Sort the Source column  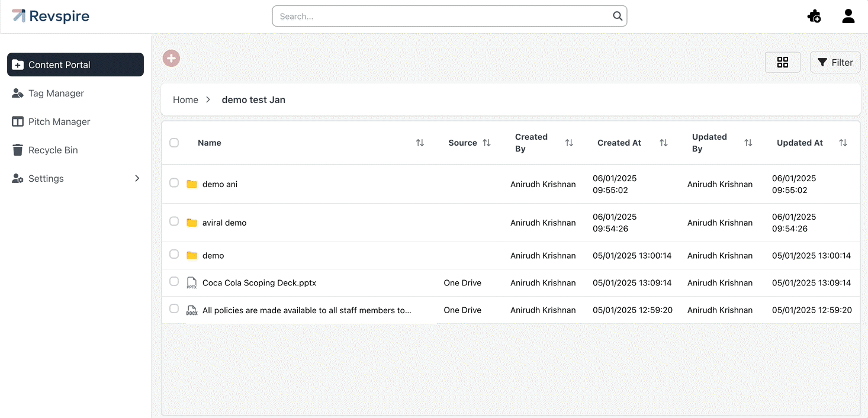pos(487,143)
